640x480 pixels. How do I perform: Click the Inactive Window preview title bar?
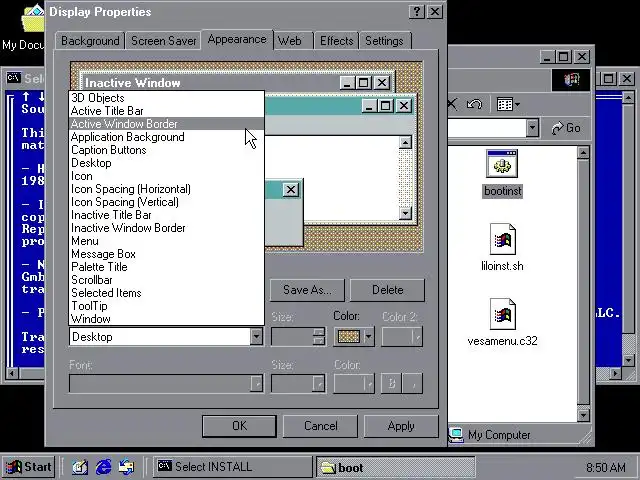(238, 82)
